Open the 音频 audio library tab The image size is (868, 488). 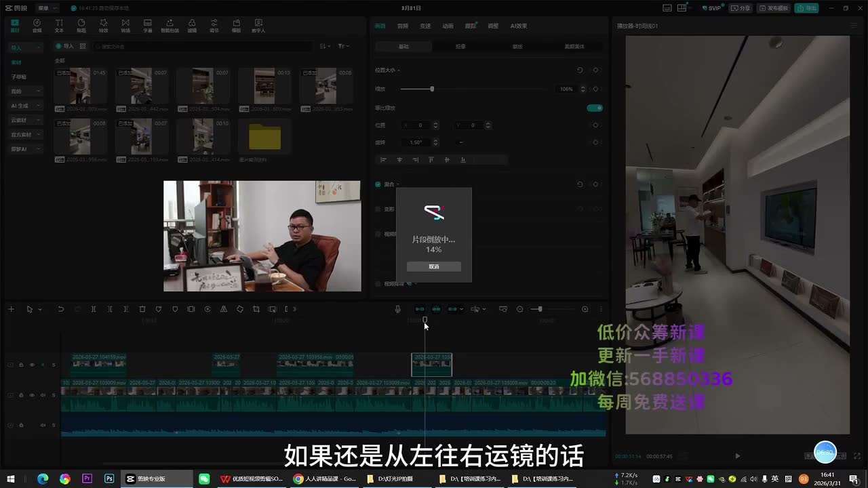(x=37, y=26)
